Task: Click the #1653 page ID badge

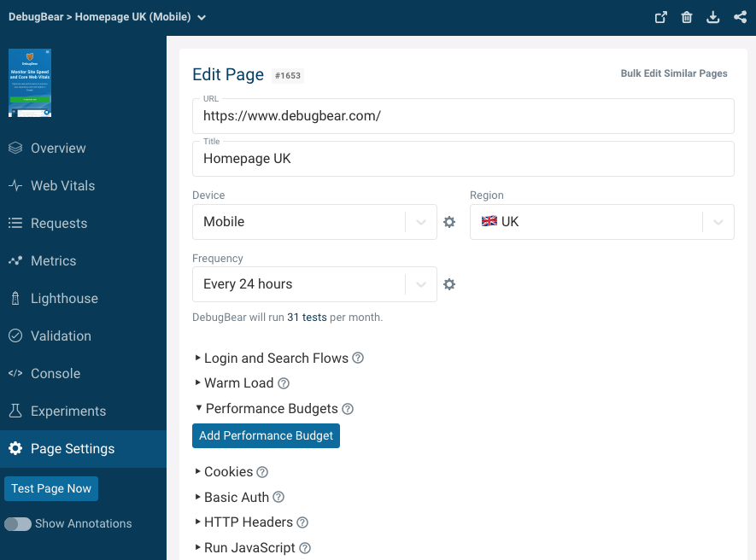Action: point(288,76)
